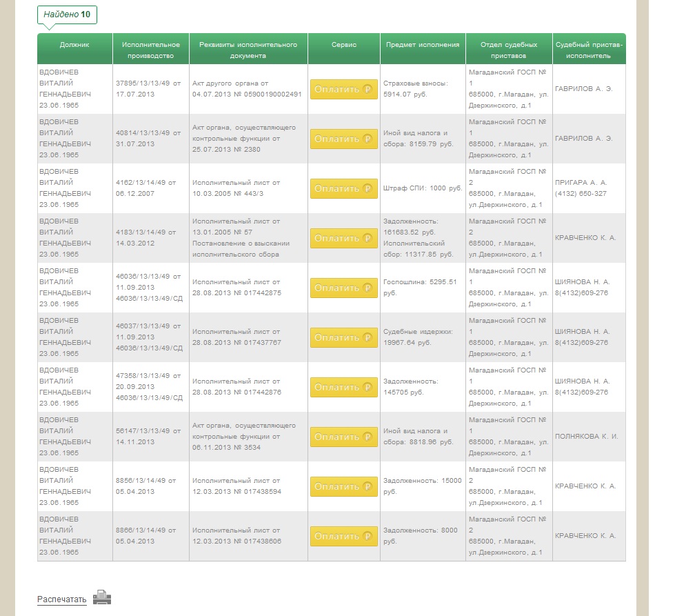695x616 pixels.
Task: Click the Реквизиты исполнительного документа header
Action: (248, 50)
